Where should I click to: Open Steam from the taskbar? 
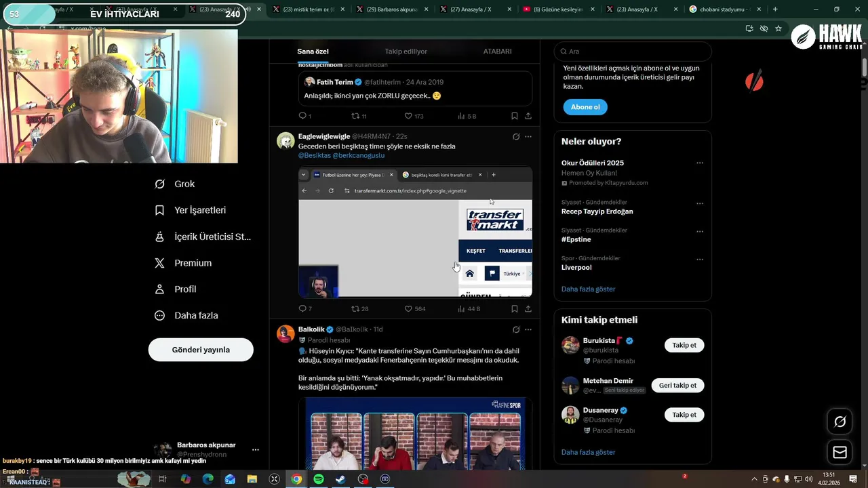click(x=341, y=479)
